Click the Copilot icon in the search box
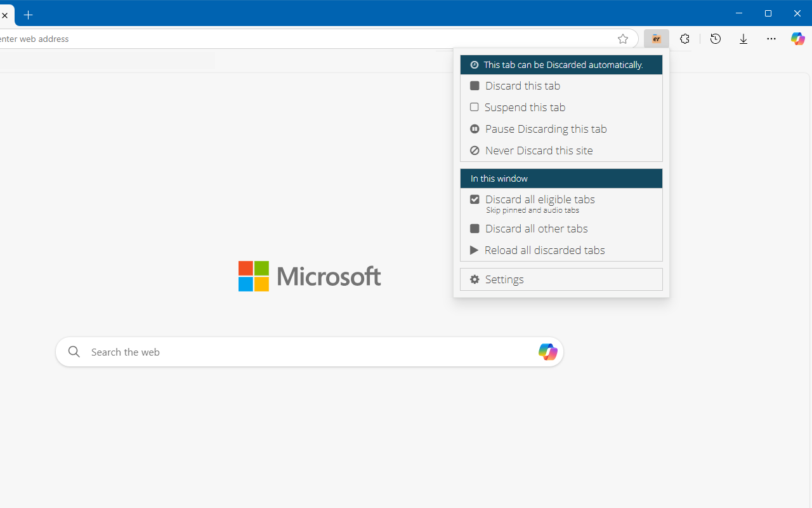Screen dimensions: 812x508 click(x=547, y=351)
